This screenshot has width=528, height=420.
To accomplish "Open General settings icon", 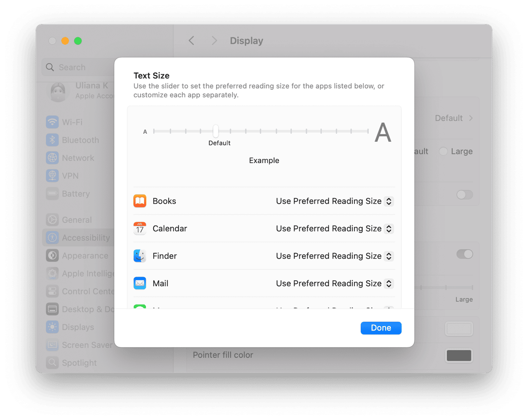I will [53, 220].
